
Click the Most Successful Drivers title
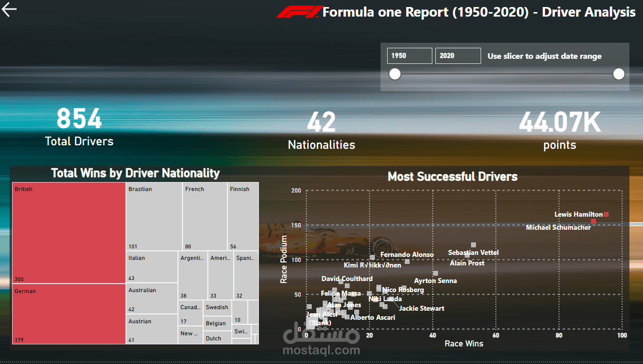tap(452, 176)
